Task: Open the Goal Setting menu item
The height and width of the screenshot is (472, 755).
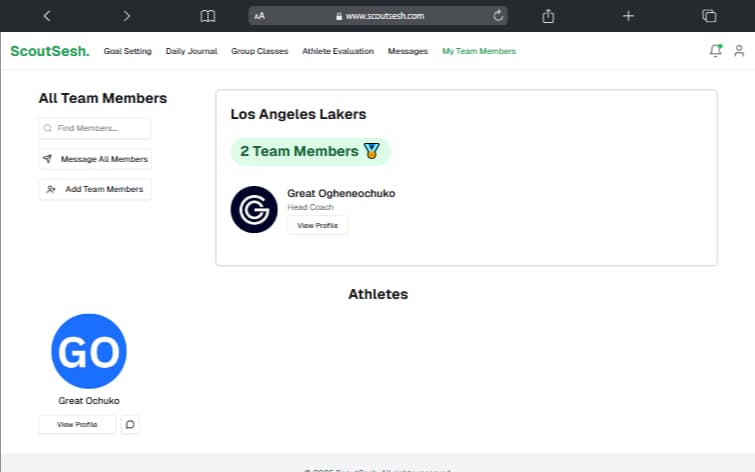Action: [127, 51]
